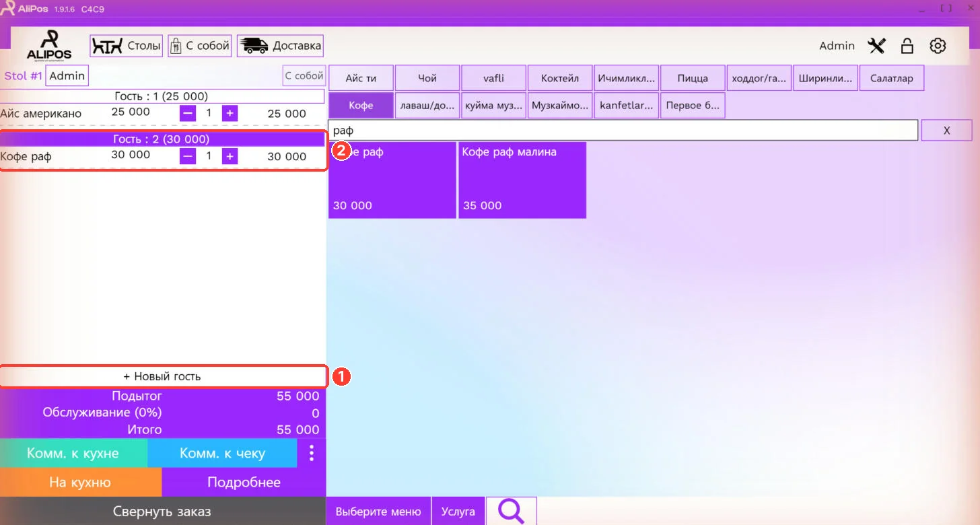Image resolution: width=980 pixels, height=525 pixels.
Task: Increase quantity of Кофе раф
Action: pos(230,157)
